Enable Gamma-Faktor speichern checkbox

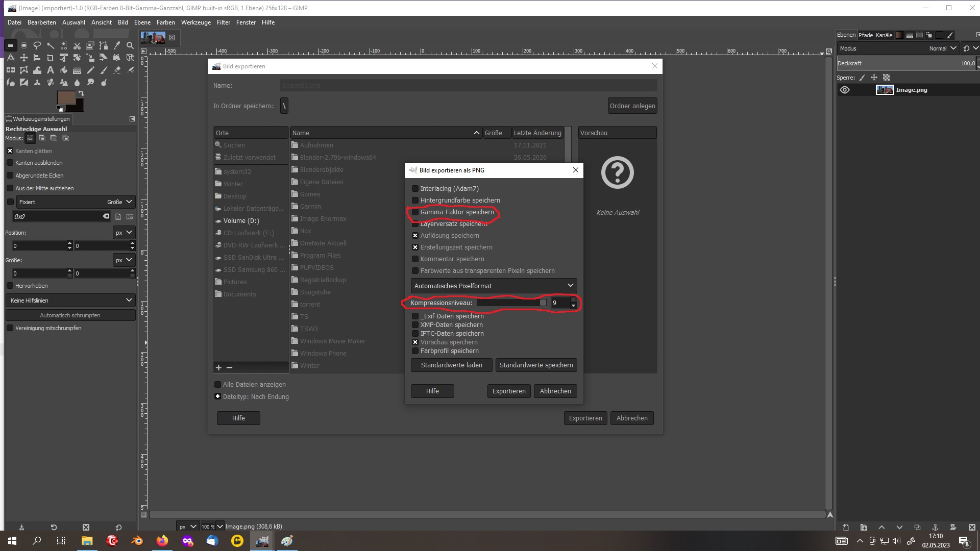coord(415,212)
